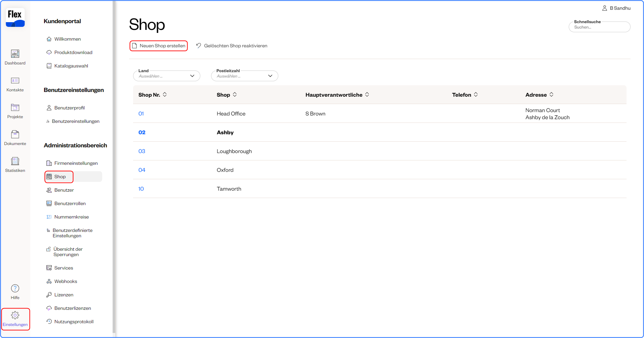The height and width of the screenshot is (338, 644).
Task: Open Projekte from the sidebar
Action: point(15,108)
